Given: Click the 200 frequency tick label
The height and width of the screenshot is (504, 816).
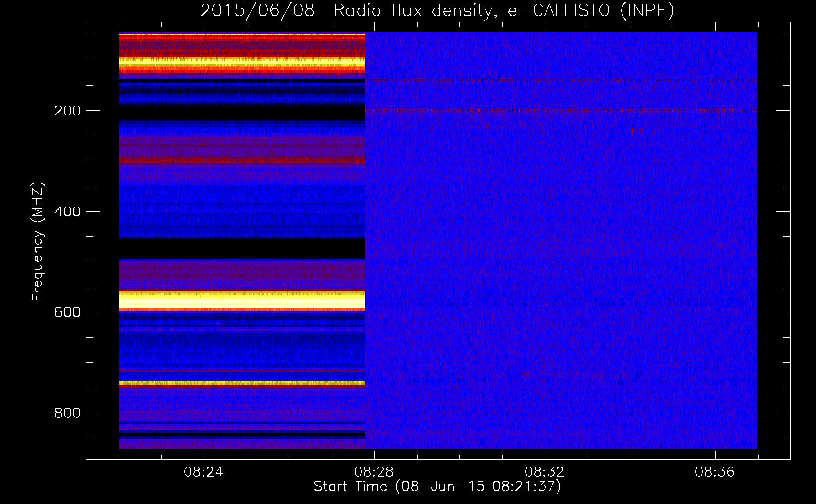Looking at the screenshot, I should coord(67,111).
